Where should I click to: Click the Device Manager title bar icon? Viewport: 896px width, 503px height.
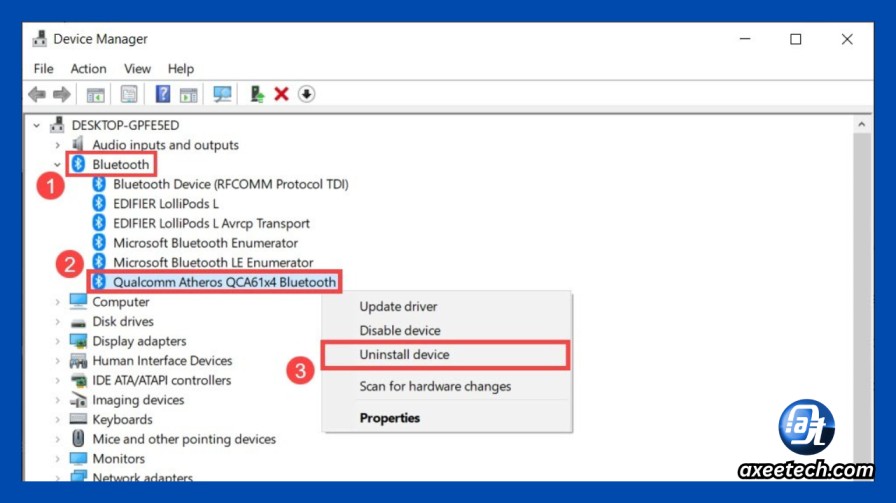coord(39,39)
